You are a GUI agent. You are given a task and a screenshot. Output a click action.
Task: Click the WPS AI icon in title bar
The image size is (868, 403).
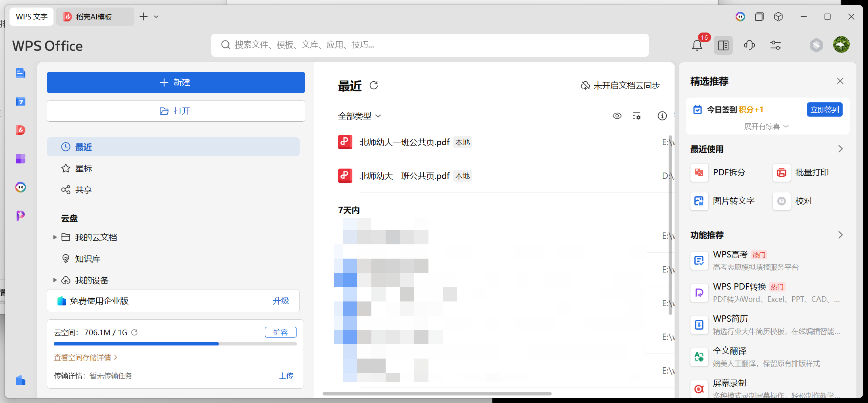pos(740,17)
